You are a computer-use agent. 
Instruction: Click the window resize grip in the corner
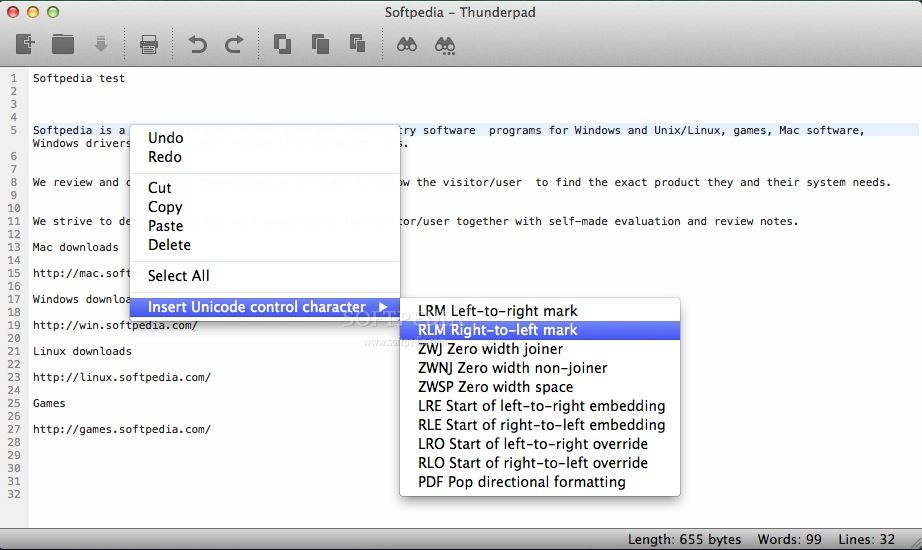pyautogui.click(x=915, y=542)
